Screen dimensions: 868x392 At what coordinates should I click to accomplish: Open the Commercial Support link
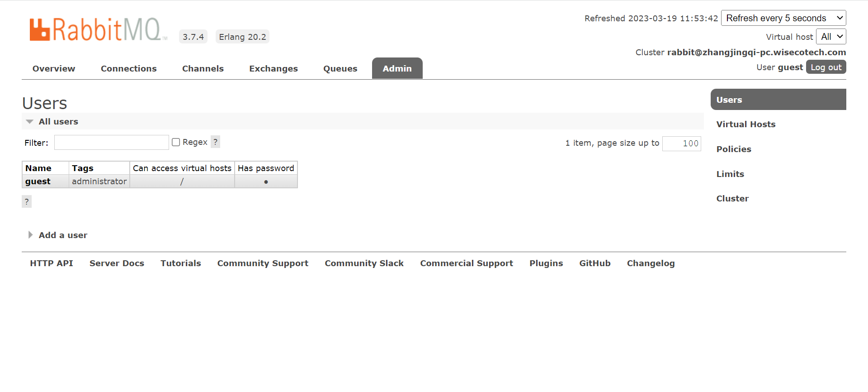(x=467, y=263)
